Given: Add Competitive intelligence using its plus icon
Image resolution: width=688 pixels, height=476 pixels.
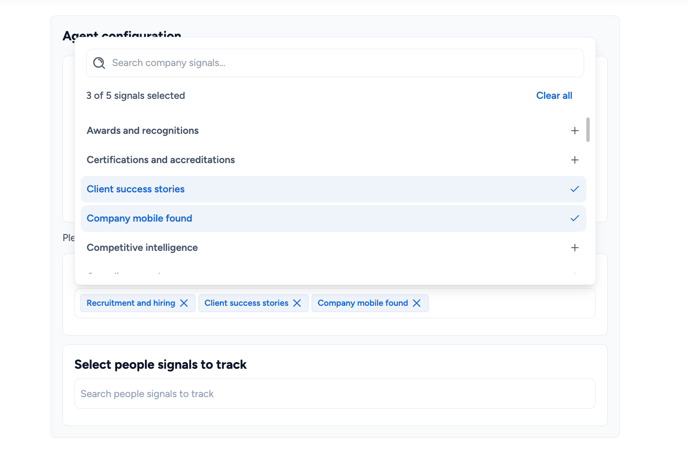Looking at the screenshot, I should coord(574,247).
